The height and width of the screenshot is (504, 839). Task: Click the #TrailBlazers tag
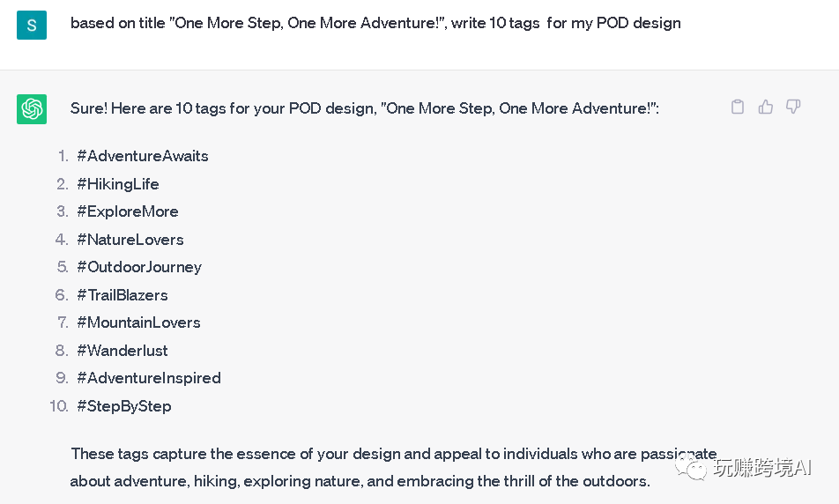point(123,295)
